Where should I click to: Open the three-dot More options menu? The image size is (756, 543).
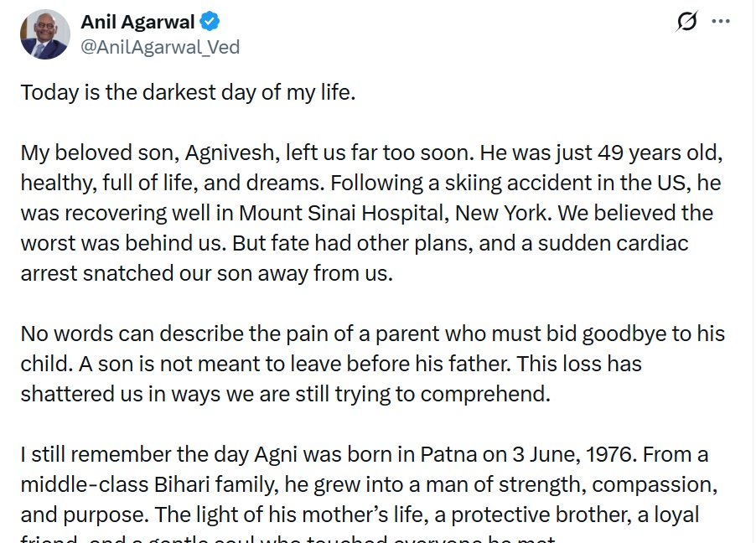pos(721,22)
